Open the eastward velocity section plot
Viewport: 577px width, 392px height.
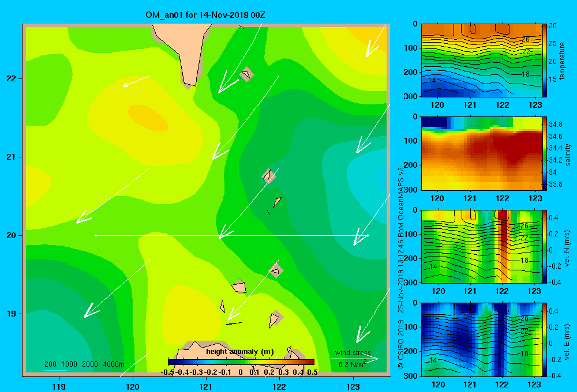(x=481, y=340)
